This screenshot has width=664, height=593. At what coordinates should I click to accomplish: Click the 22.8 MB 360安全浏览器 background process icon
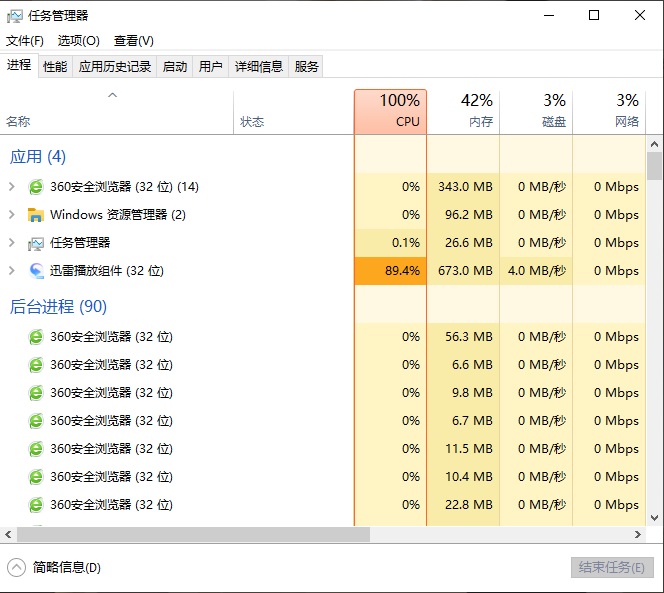click(x=36, y=505)
